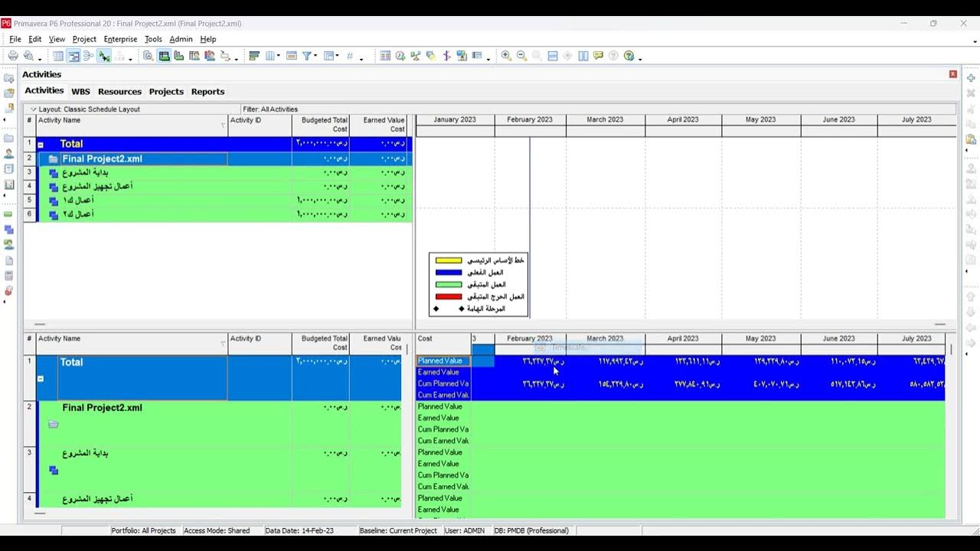The height and width of the screenshot is (551, 980).
Task: Open dropdown arrow beside Help globe icon
Action: (x=640, y=58)
